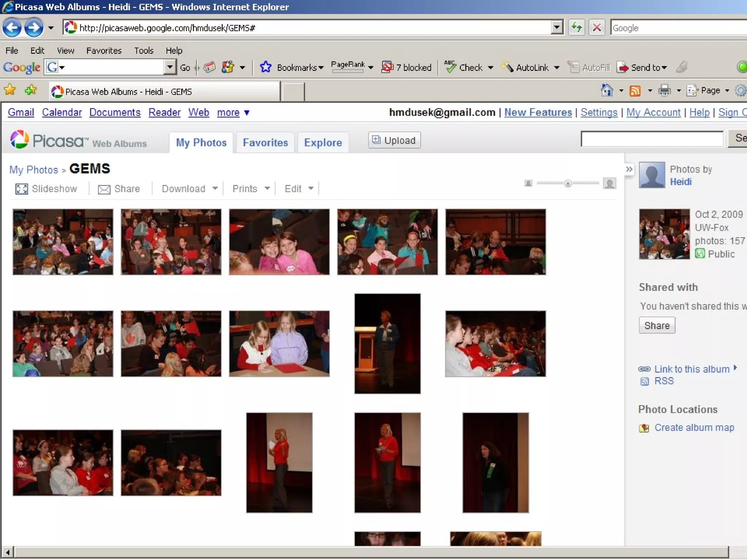Screen dimensions: 747x560
Task: Click the small thumbnail size icon
Action: pos(528,183)
